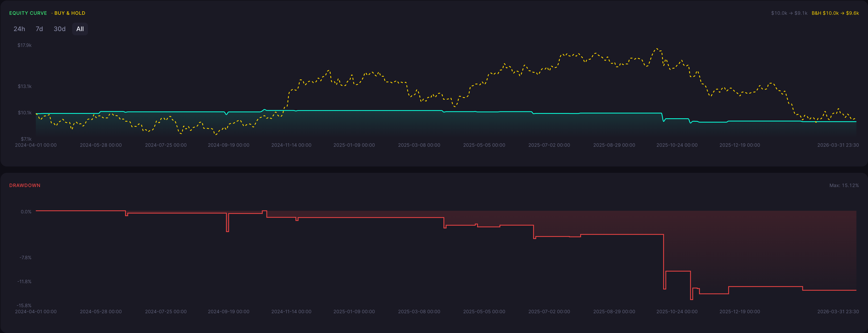868x333 pixels.
Task: Click the $10.0k → $9.1k summary
Action: click(x=789, y=13)
